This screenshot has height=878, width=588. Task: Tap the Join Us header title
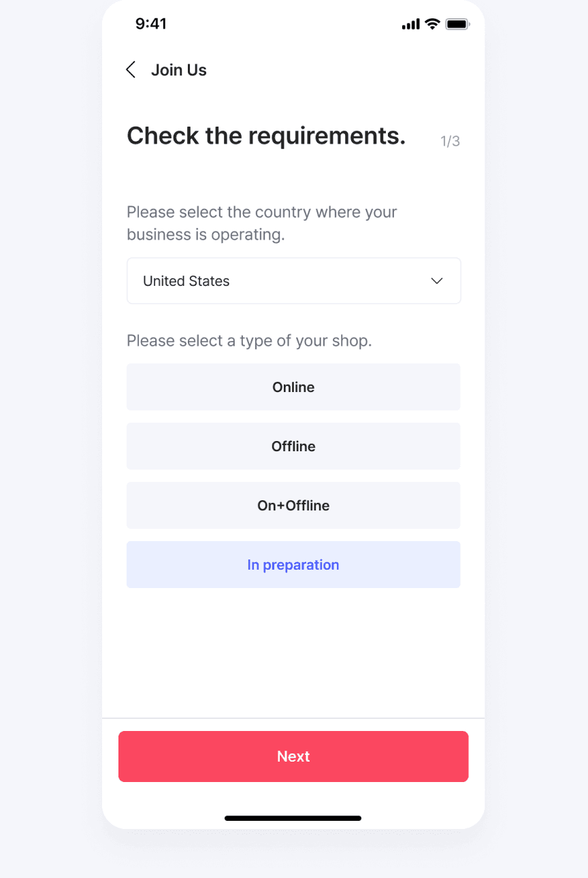[179, 70]
